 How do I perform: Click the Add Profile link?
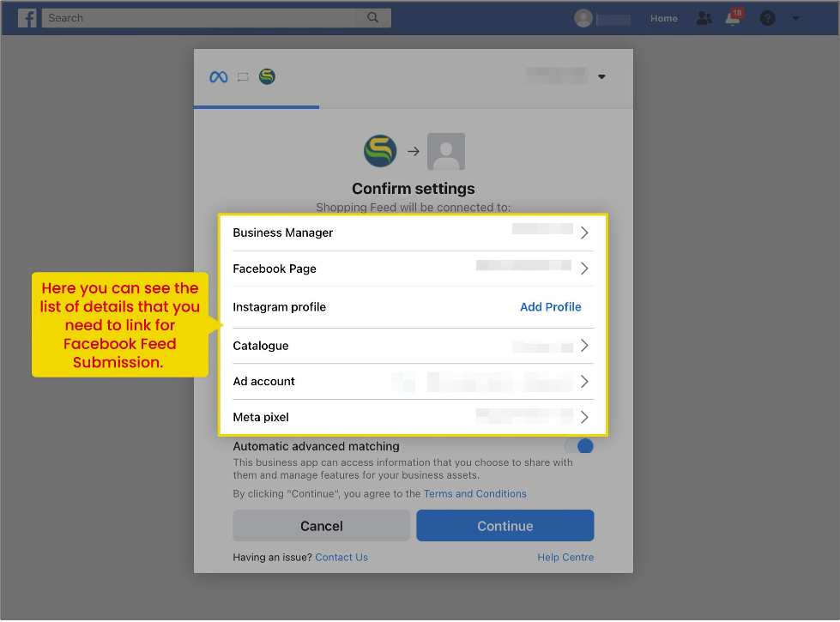(x=551, y=307)
